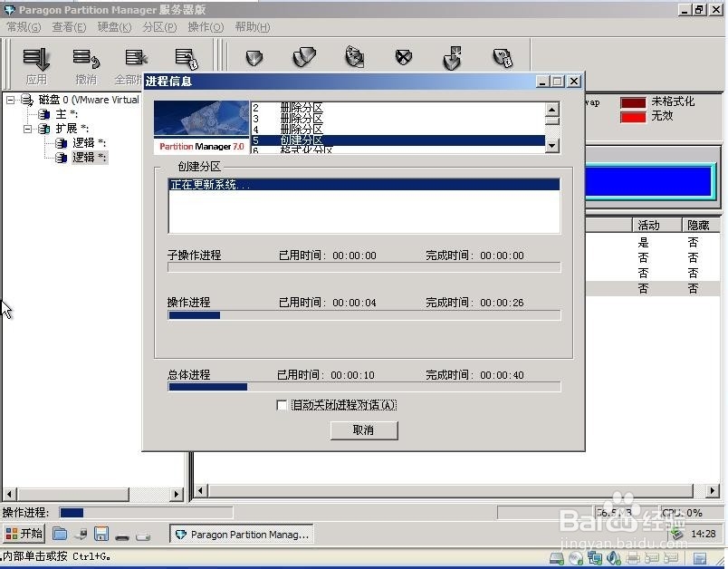Click the 是 value in 活动 column

643,242
